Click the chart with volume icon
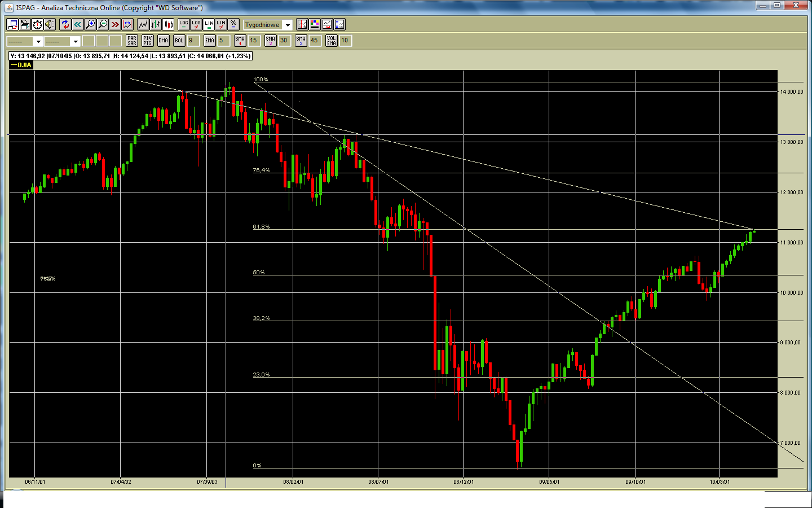Screen dimensions: 812x508 pos(327,24)
